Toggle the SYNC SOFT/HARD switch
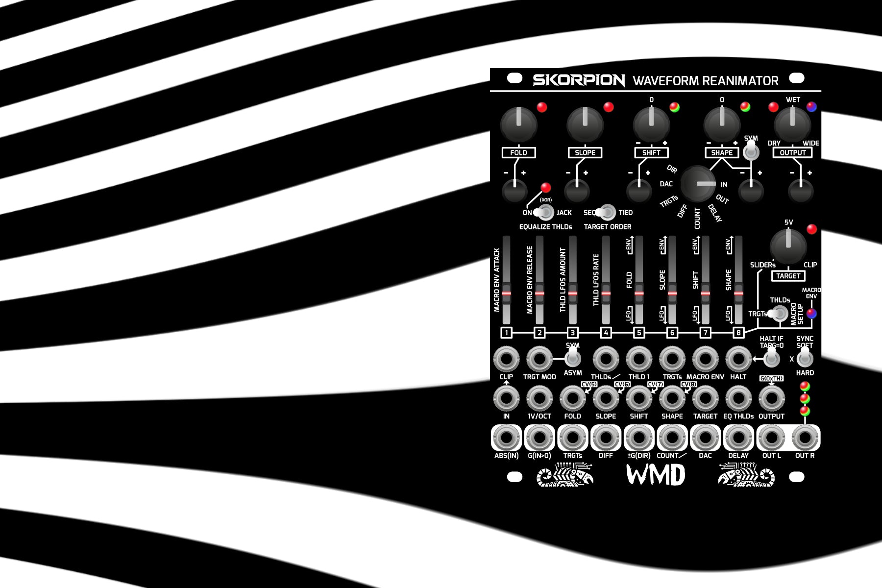 (x=805, y=358)
